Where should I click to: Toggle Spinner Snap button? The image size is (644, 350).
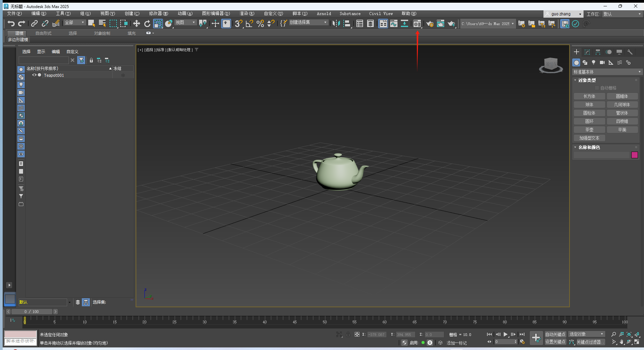point(271,23)
